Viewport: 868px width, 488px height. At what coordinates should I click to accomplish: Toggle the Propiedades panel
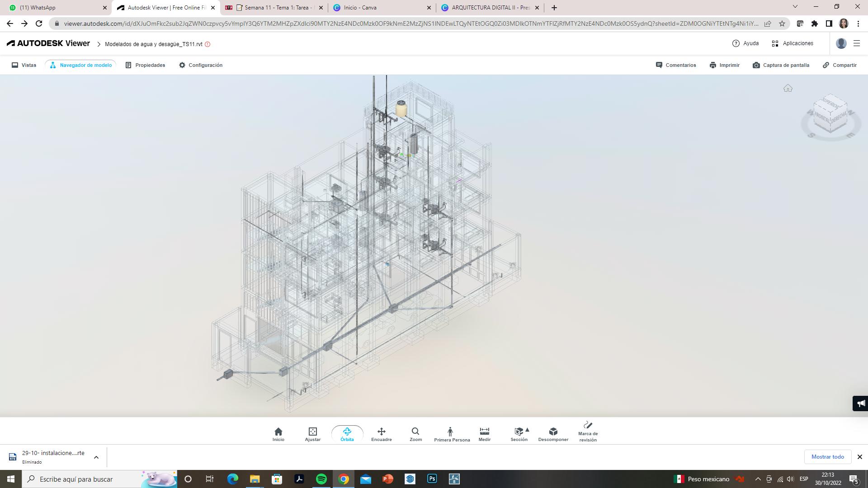pos(145,65)
